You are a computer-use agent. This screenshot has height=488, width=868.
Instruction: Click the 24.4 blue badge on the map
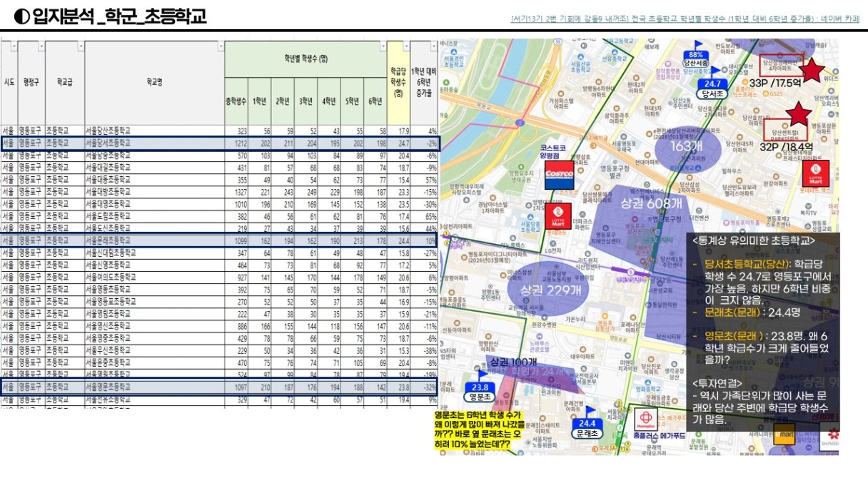(x=588, y=423)
